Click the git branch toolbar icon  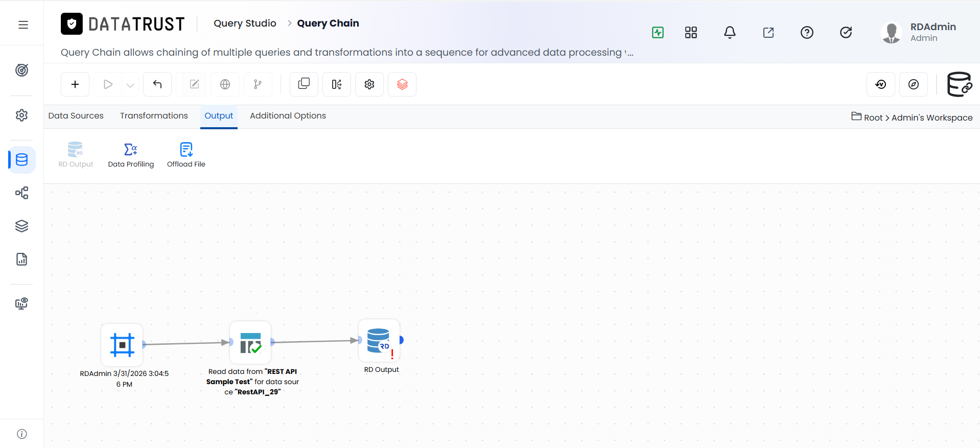pyautogui.click(x=258, y=84)
